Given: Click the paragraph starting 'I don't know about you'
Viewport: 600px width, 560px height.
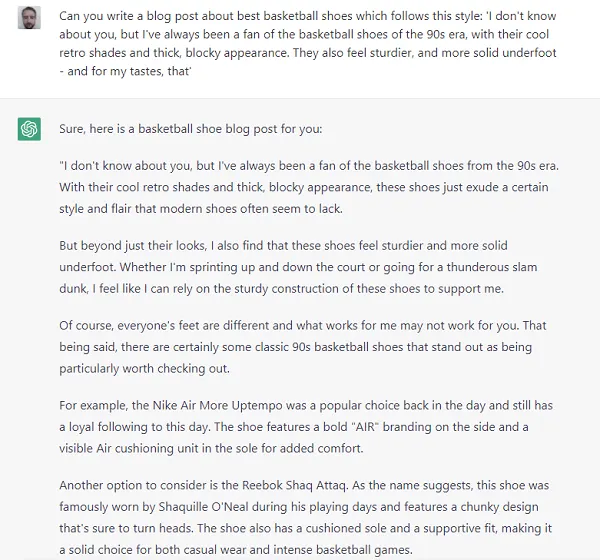Looking at the screenshot, I should (x=309, y=187).
